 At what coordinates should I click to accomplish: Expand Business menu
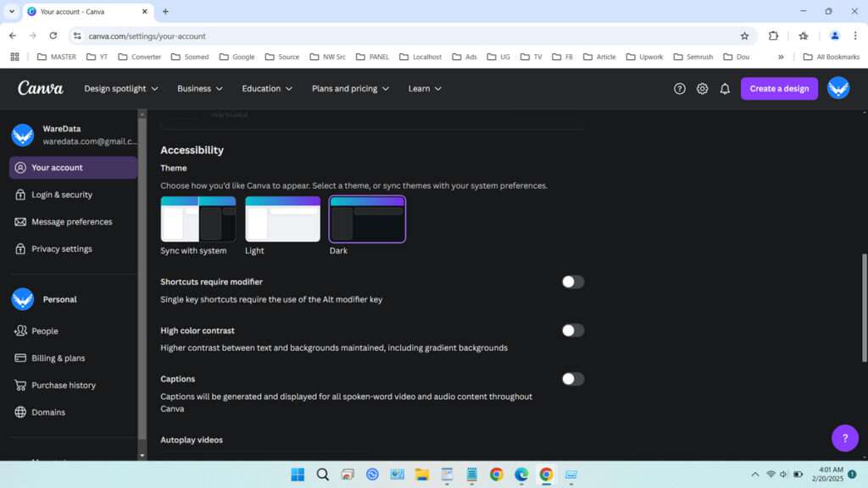(200, 88)
